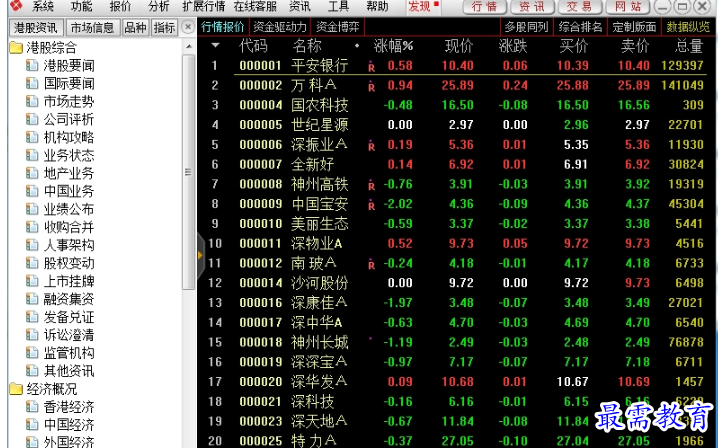
Task: Open 机构攻略 document icon
Action: (x=32, y=137)
